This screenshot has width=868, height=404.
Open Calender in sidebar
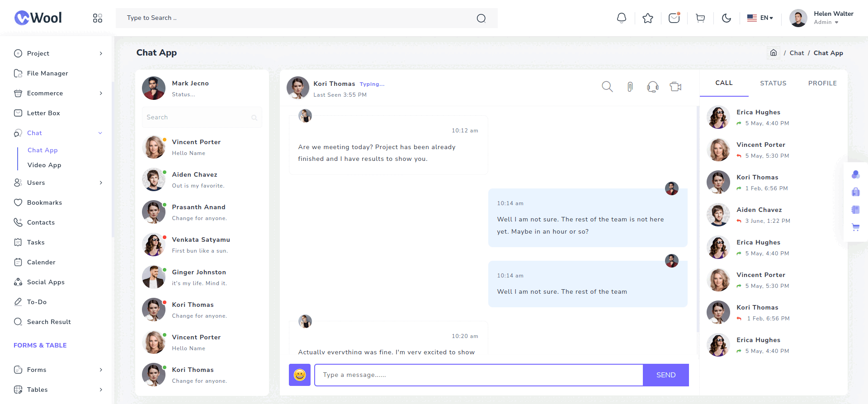pyautogui.click(x=58, y=262)
